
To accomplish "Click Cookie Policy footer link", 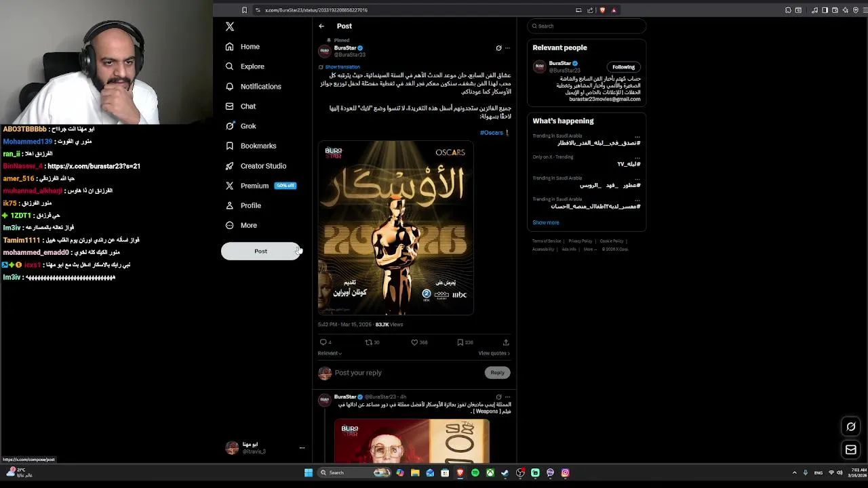I will coord(612,241).
